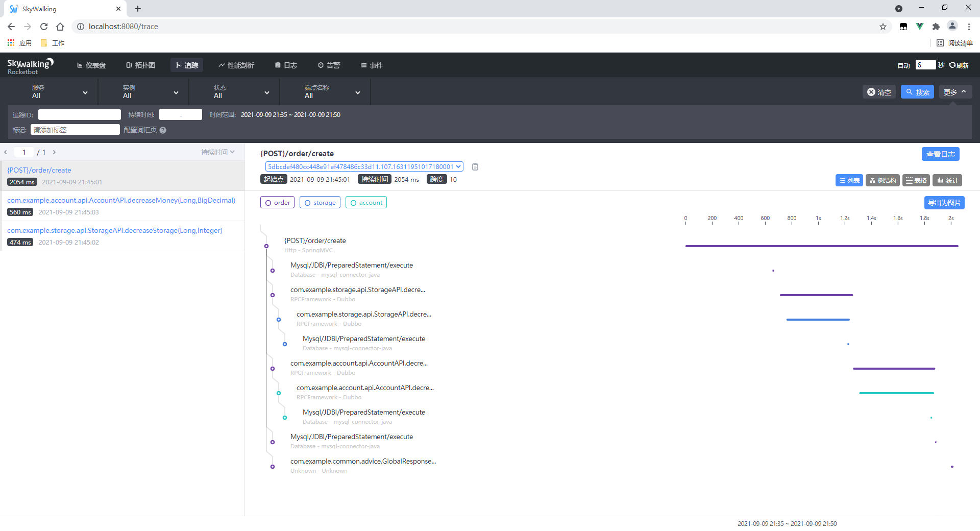Select the GlobalResponse span node circle

pyautogui.click(x=273, y=467)
